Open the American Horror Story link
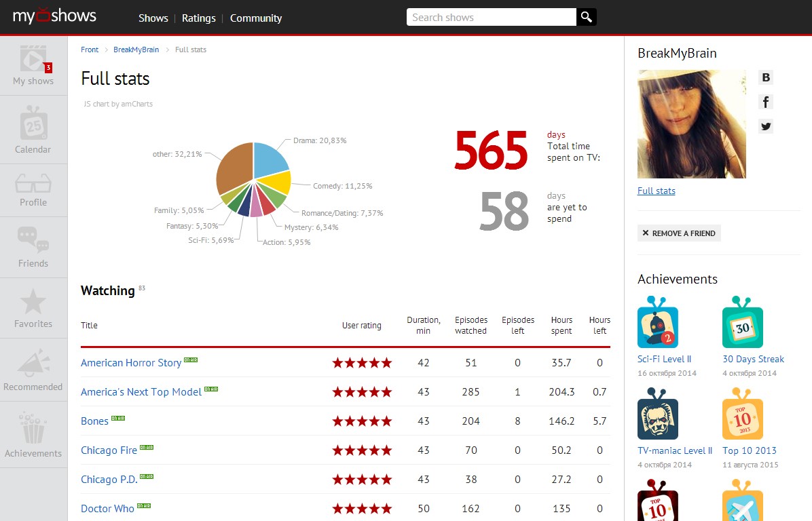812x521 pixels. (x=131, y=363)
